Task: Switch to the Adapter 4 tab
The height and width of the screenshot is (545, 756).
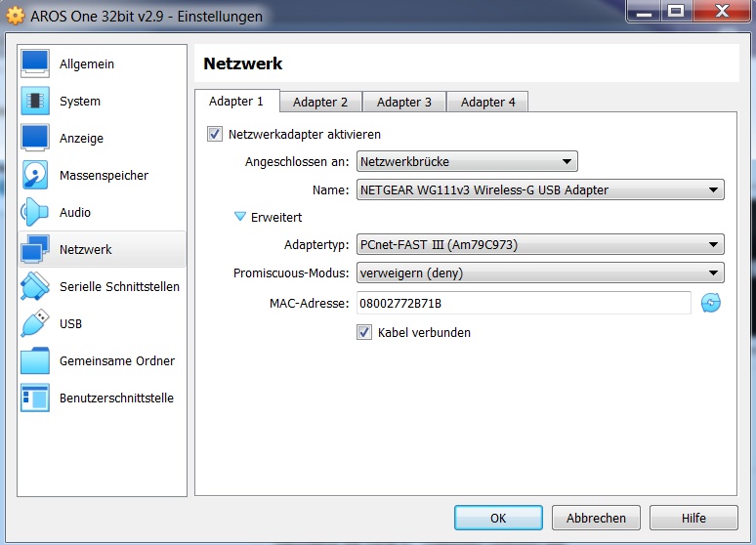Action: (488, 103)
